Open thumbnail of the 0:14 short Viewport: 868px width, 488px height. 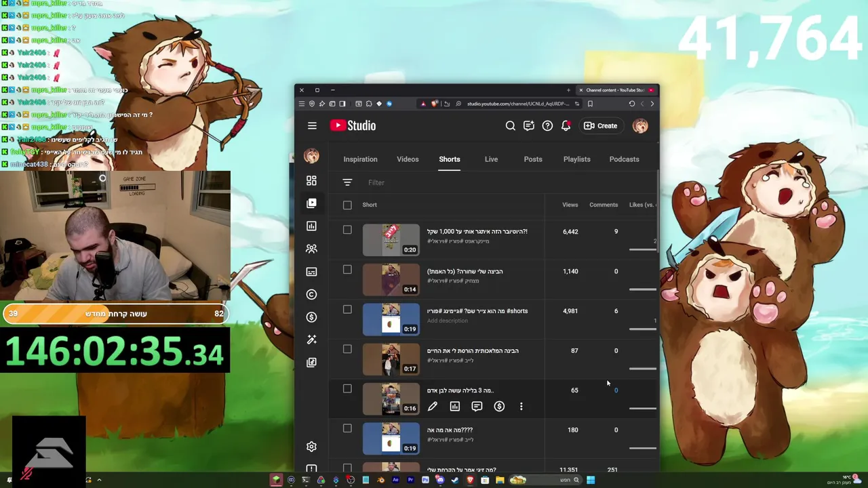[391, 280]
